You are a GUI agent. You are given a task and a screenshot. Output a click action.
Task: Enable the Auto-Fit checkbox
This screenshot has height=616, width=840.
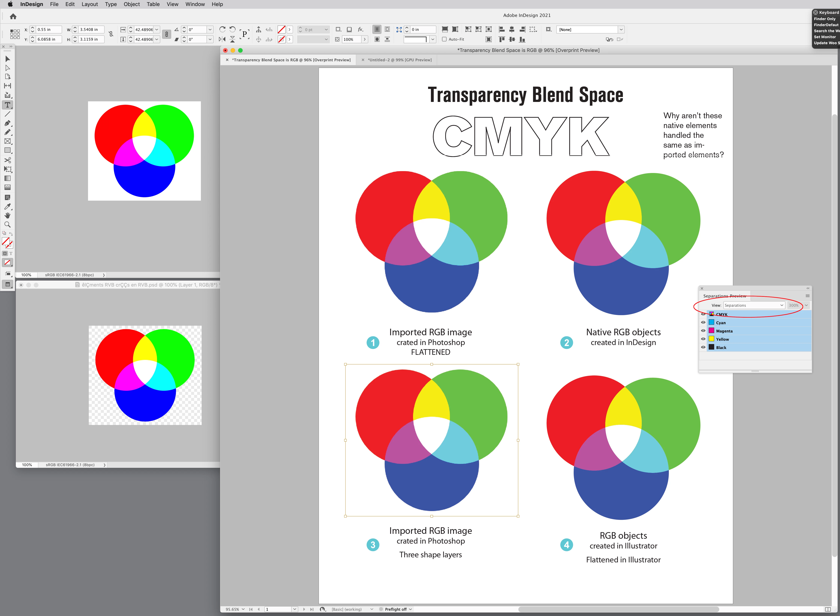tap(444, 39)
